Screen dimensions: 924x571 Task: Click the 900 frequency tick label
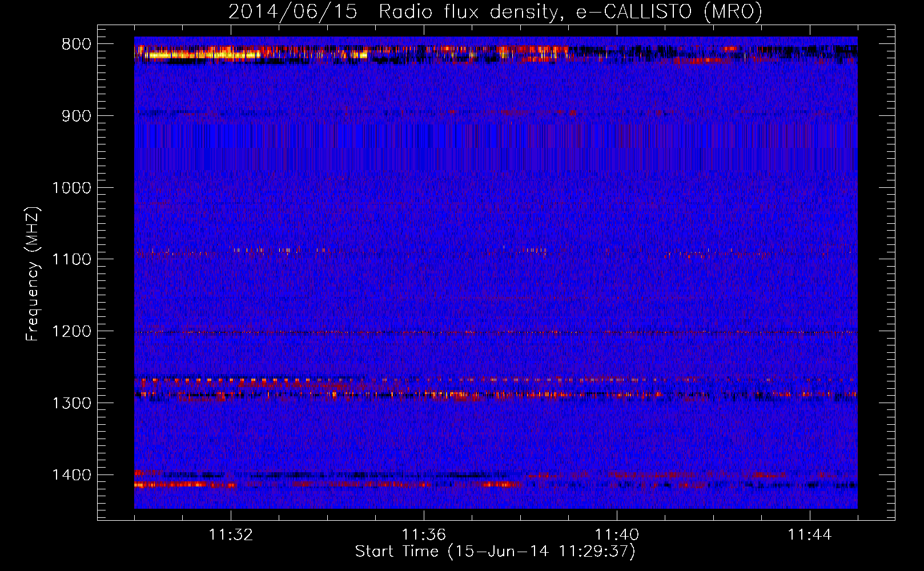[x=77, y=116]
